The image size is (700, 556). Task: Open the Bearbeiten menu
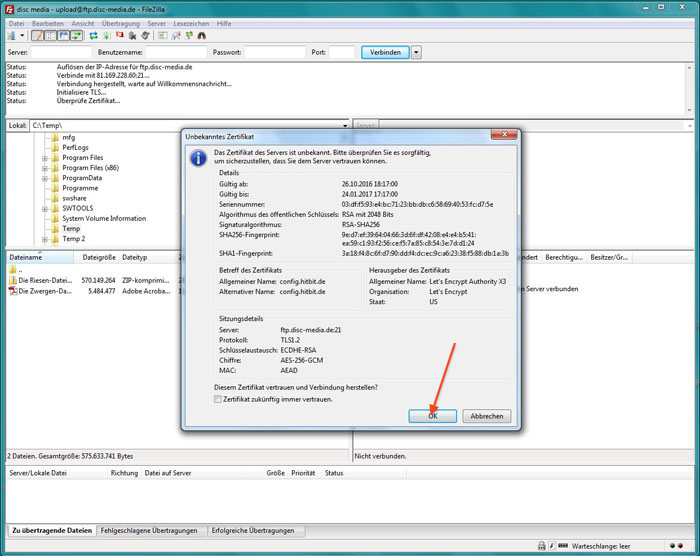(x=47, y=24)
